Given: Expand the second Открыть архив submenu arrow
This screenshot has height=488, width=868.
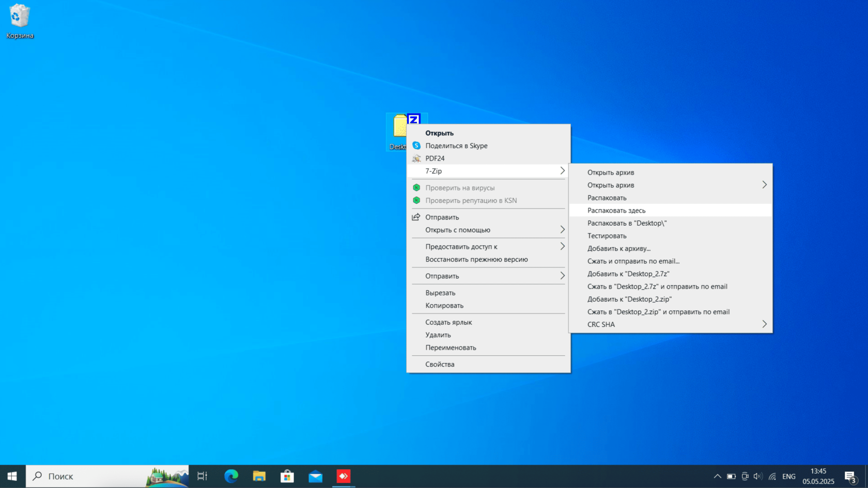Looking at the screenshot, I should 764,185.
